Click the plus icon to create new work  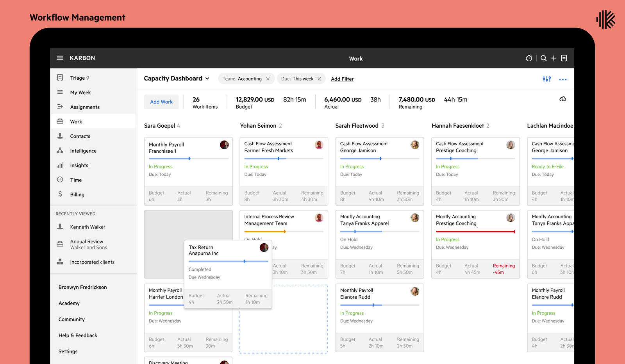[x=554, y=58]
